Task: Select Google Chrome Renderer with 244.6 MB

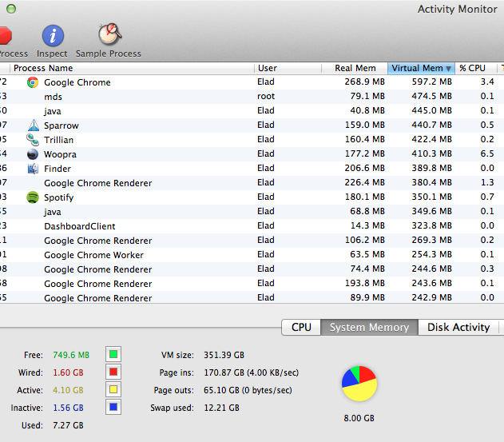Action: 252,269
